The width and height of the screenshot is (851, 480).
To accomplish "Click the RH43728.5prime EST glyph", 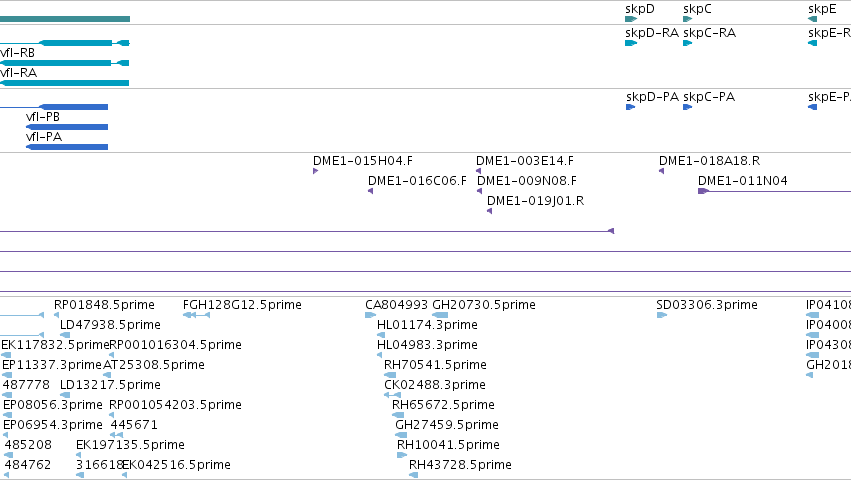I will pyautogui.click(x=414, y=475).
